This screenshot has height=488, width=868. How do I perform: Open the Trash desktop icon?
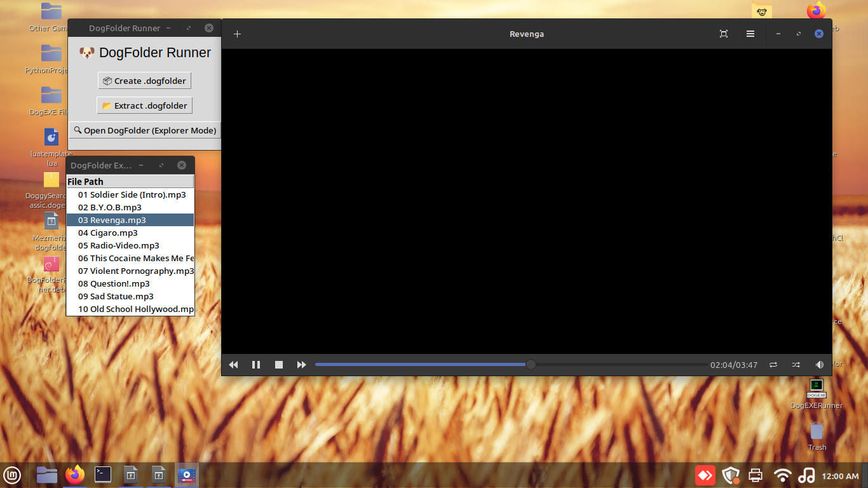click(817, 436)
